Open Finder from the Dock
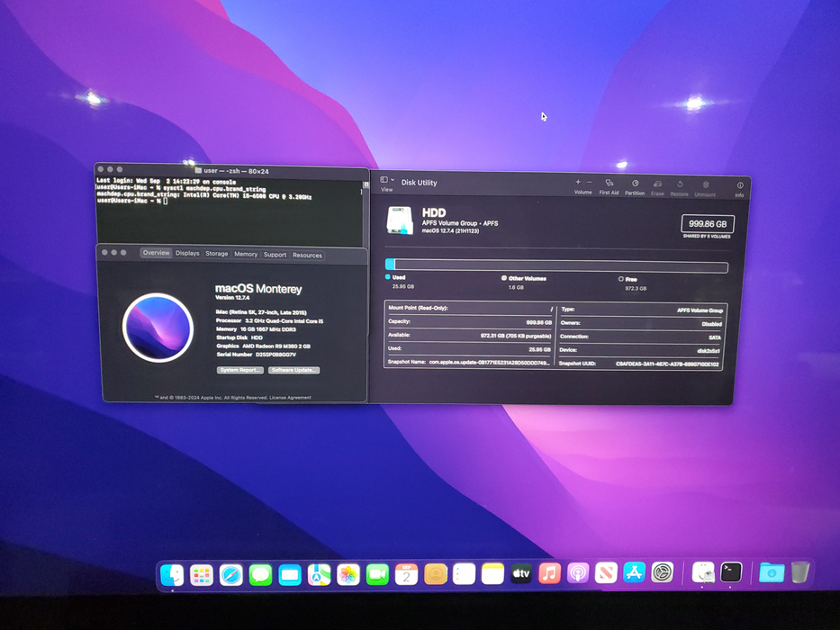This screenshot has height=630, width=840. 172,575
